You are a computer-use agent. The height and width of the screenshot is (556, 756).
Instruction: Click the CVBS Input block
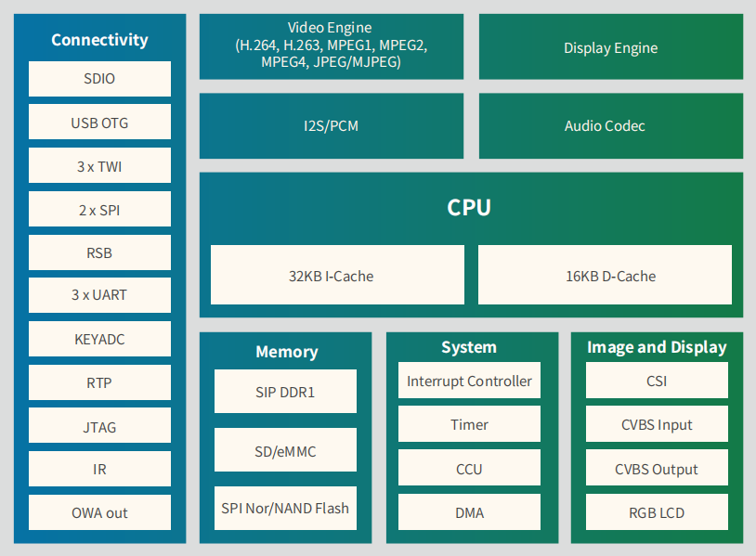coord(657,424)
